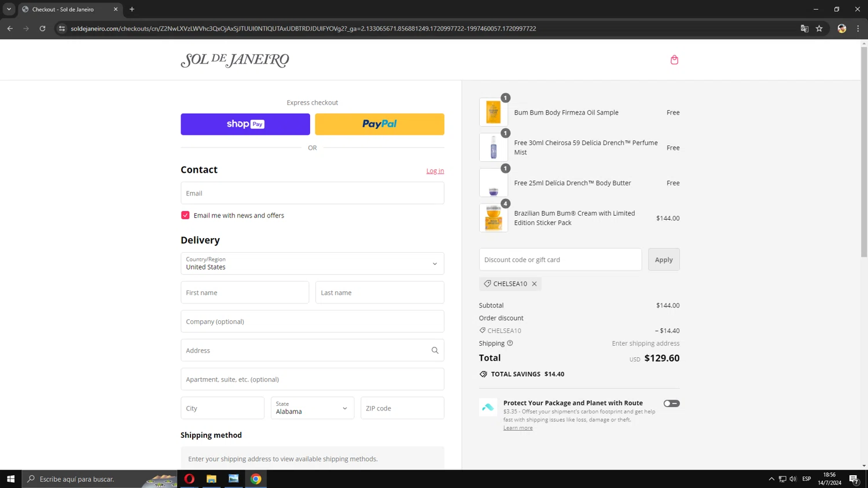The width and height of the screenshot is (868, 488).
Task: Pay with Shop Pay express checkout
Action: 245,124
